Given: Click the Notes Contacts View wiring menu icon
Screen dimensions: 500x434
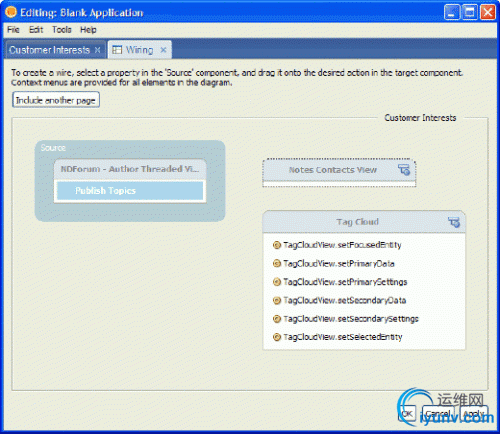Looking at the screenshot, I should click(x=404, y=170).
